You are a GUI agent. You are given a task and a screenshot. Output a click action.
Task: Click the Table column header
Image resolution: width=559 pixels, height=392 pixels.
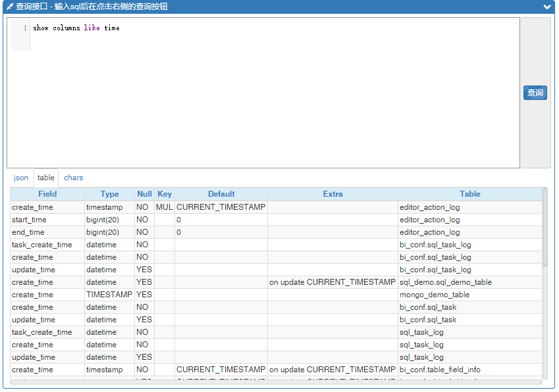click(470, 194)
